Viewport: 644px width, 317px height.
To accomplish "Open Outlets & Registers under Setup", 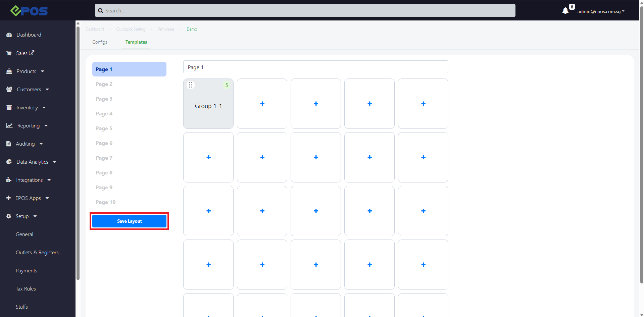I will [37, 253].
